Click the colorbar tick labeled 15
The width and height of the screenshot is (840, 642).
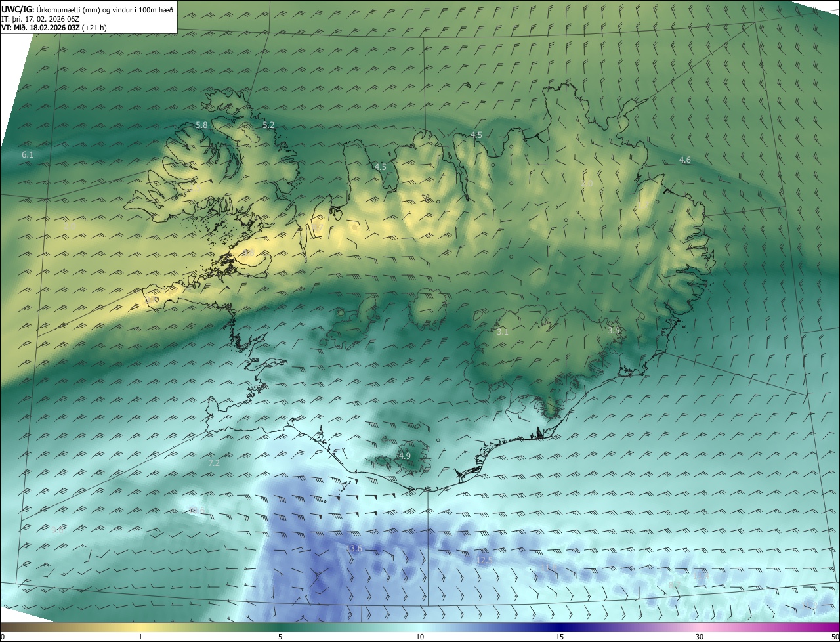coord(560,637)
